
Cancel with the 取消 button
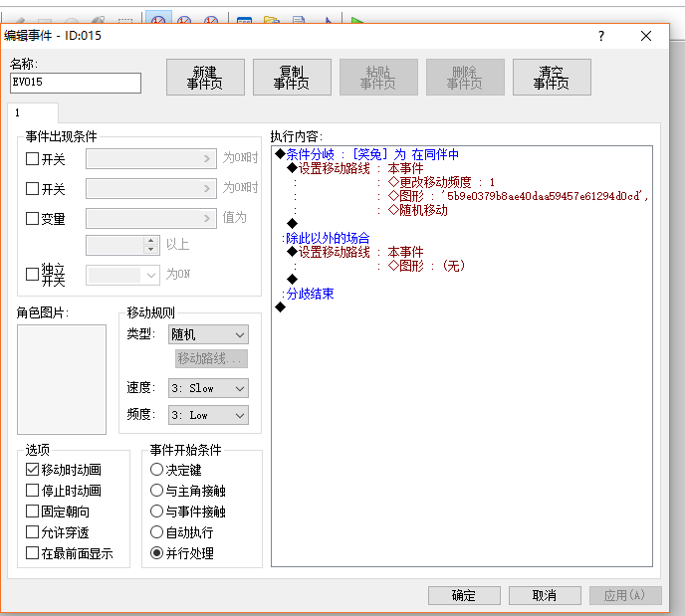545,595
